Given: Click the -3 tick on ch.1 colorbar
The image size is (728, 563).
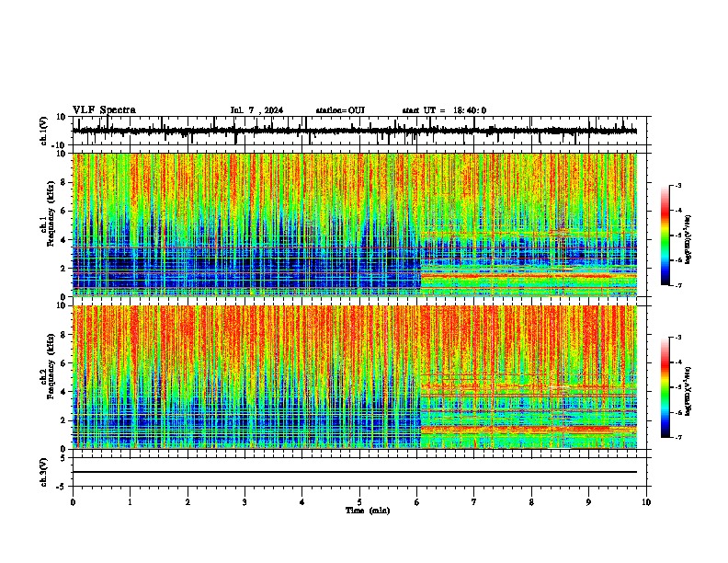Looking at the screenshot, I should [677, 186].
